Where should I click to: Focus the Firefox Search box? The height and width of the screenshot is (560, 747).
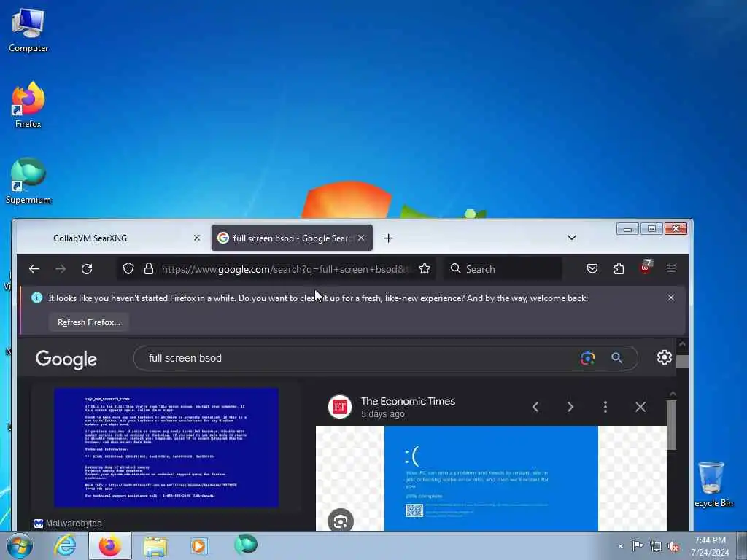pyautogui.click(x=503, y=269)
